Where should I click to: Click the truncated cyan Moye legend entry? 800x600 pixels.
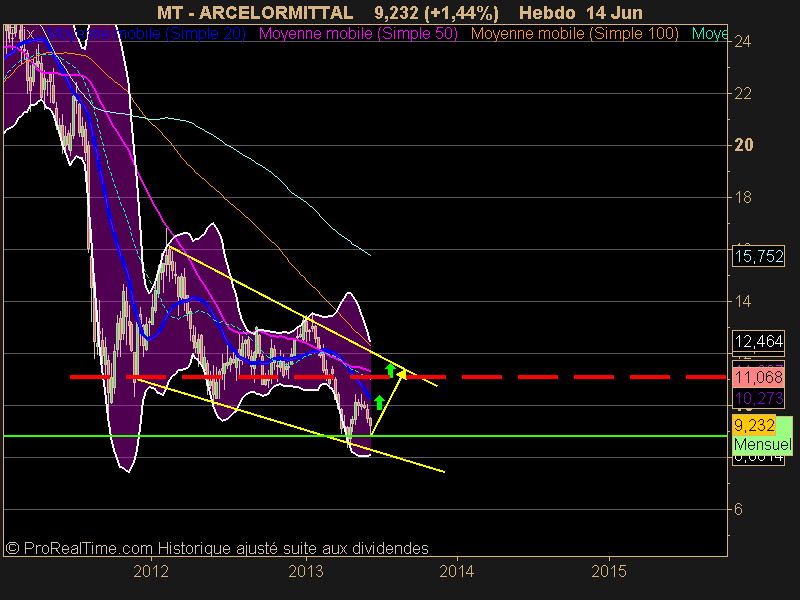tap(709, 34)
